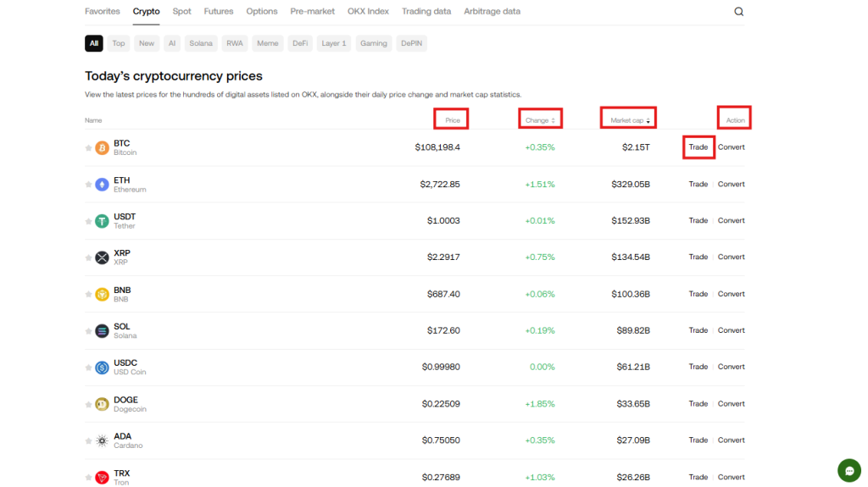The width and height of the screenshot is (868, 487).
Task: Click the Tron TRX logo
Action: click(102, 477)
